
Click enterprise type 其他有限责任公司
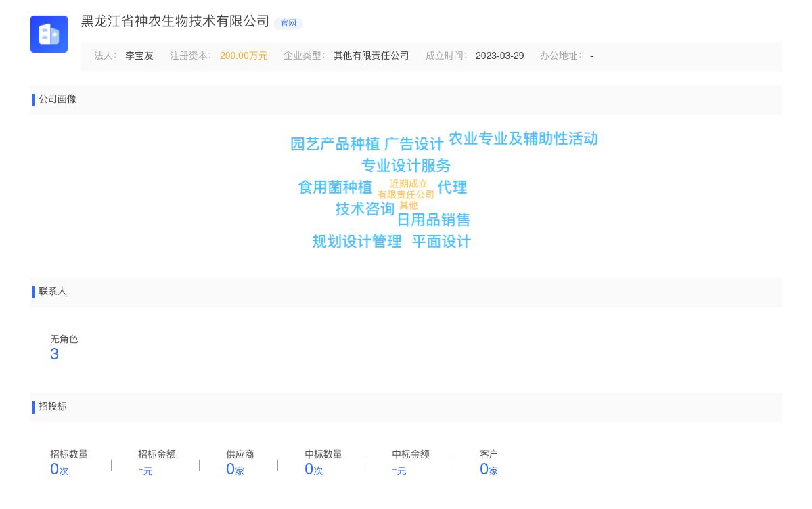coord(371,56)
